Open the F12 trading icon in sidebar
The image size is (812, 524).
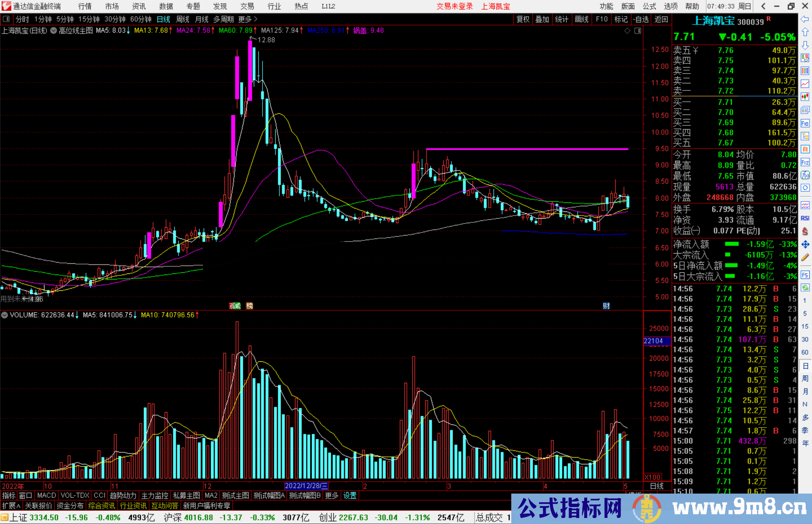(805, 162)
